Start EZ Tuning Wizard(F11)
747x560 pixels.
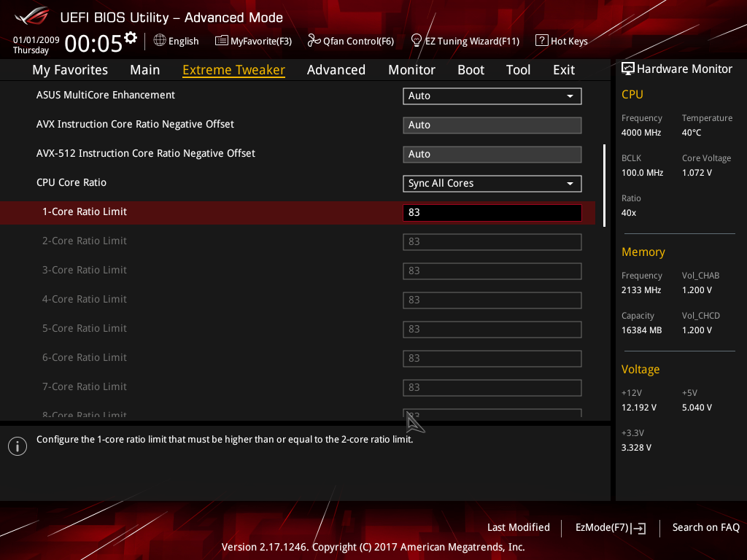[x=472, y=41]
